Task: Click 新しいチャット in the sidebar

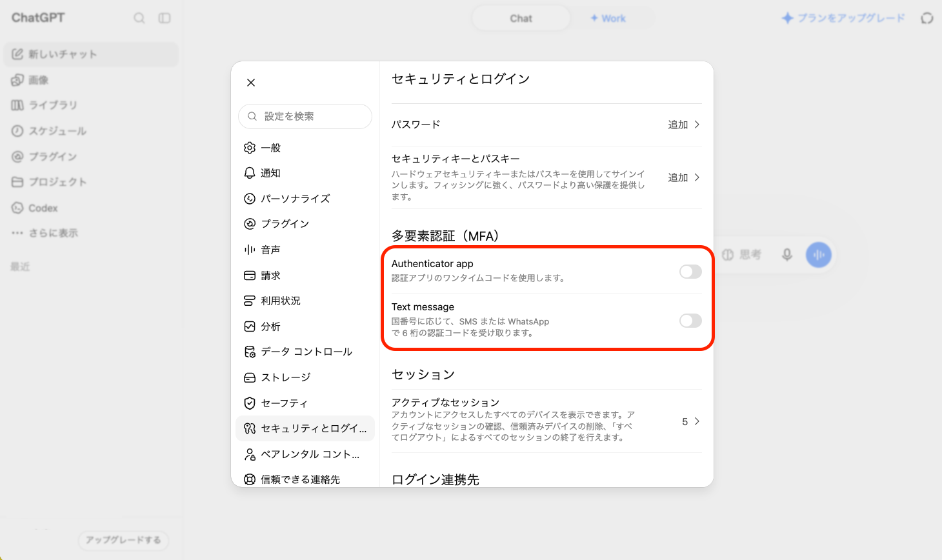Action: pos(91,54)
